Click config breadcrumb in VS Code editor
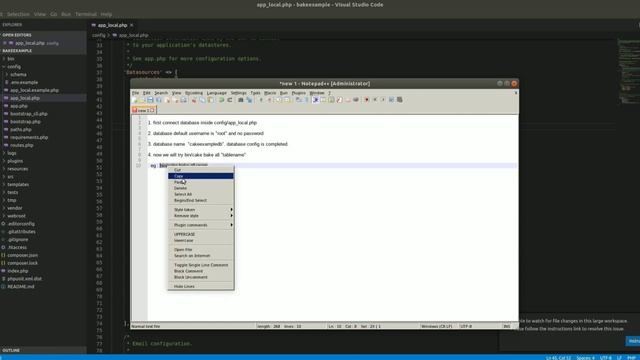 [x=98, y=35]
